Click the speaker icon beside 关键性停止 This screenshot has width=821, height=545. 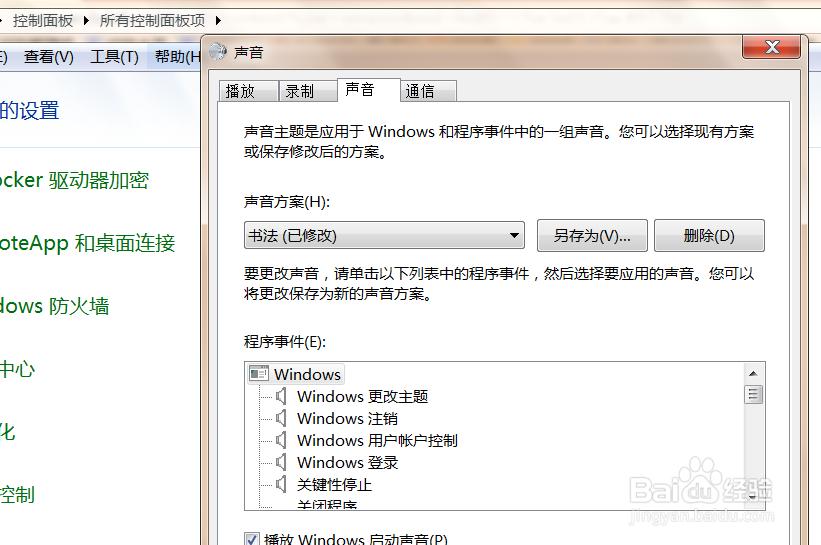[x=281, y=484]
